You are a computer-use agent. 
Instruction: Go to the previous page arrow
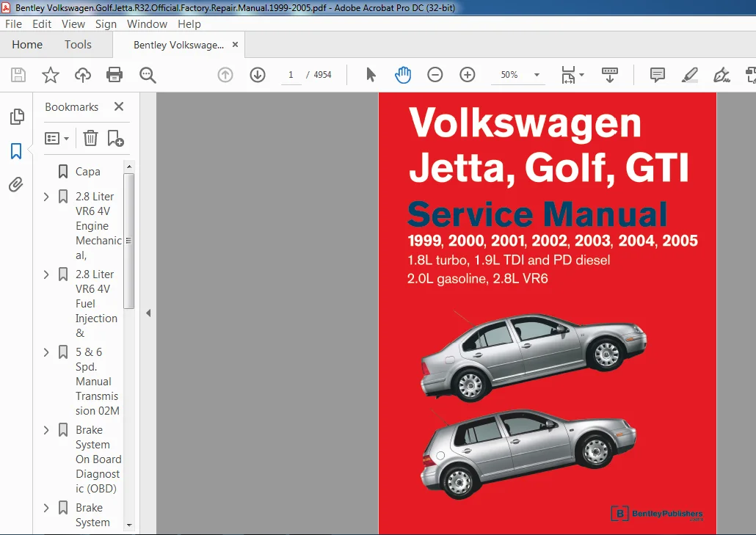[225, 75]
